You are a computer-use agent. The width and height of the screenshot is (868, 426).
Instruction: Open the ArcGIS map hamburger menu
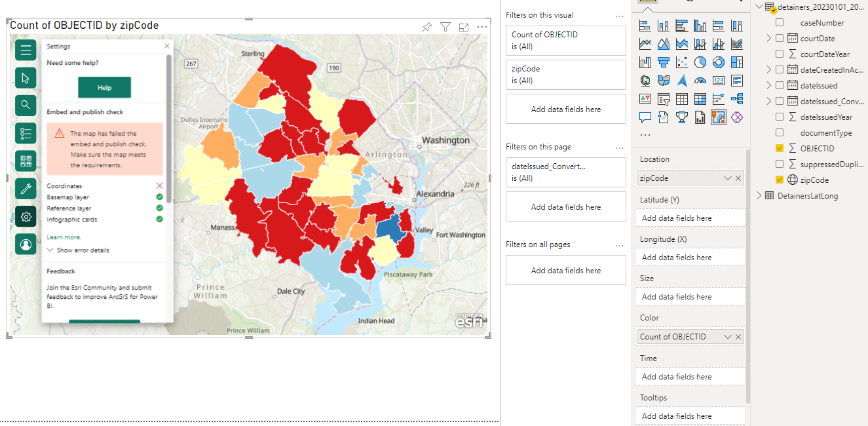pyautogui.click(x=26, y=50)
